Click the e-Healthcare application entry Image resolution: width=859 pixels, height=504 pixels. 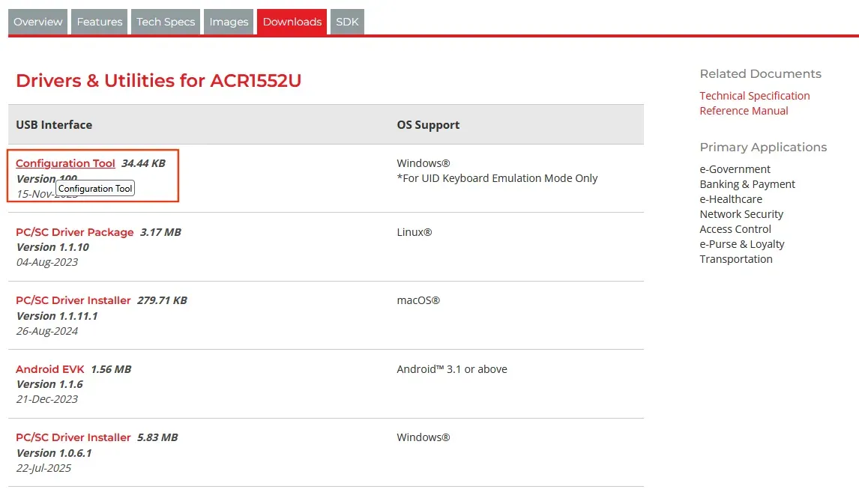(x=731, y=198)
